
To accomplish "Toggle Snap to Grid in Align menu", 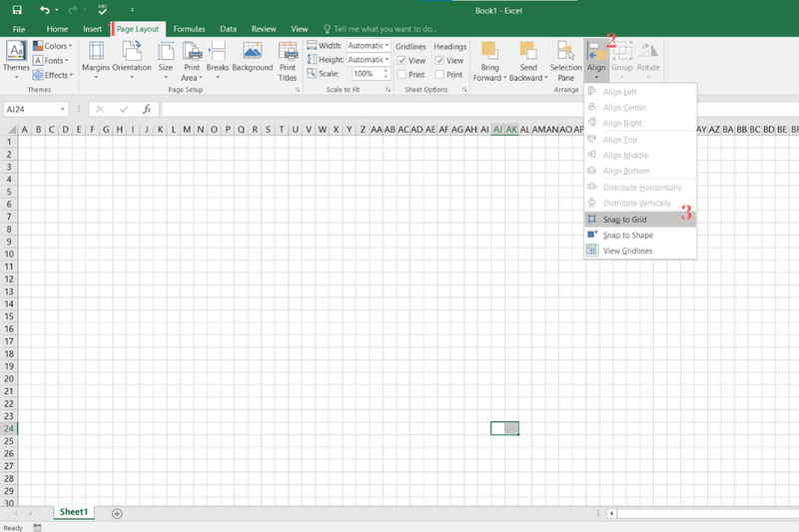I will pyautogui.click(x=640, y=220).
